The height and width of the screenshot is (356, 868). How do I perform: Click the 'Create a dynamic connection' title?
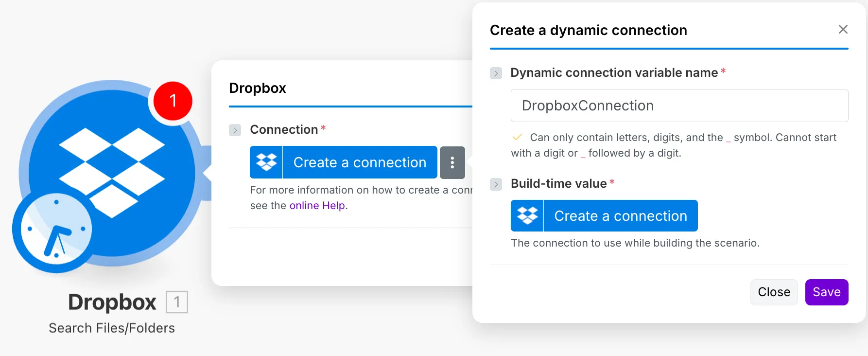coord(589,30)
